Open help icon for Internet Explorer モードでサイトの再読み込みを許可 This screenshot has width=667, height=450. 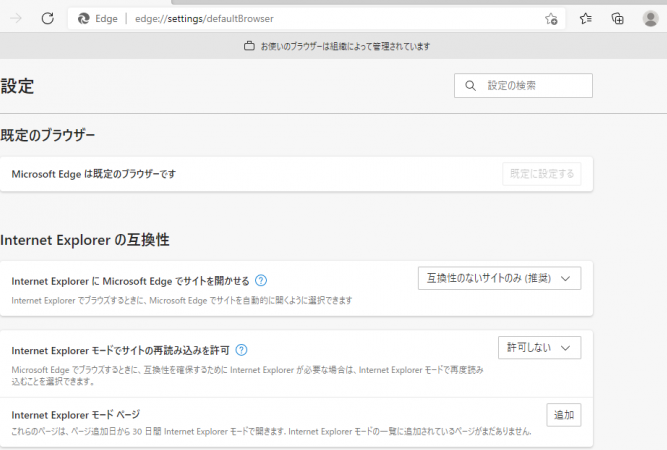[241, 350]
